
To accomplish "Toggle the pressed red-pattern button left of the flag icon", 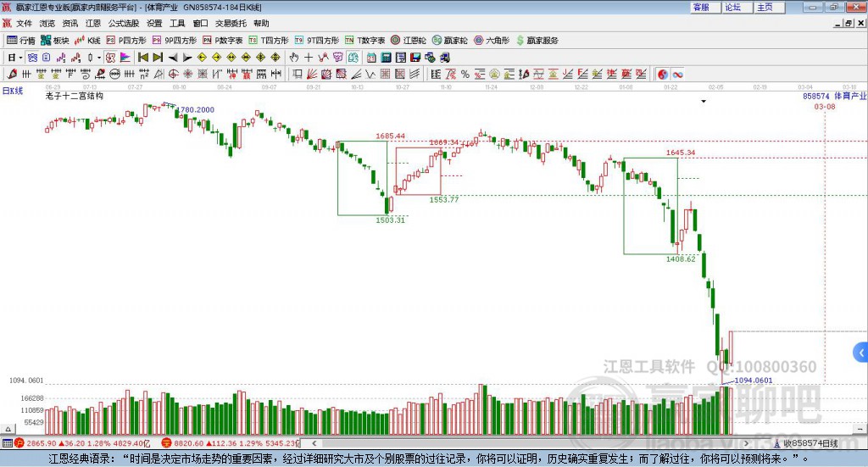I will 111,58.
